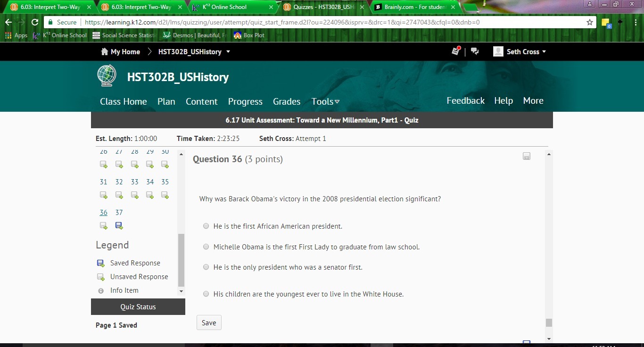Go back to the previous page
Screen dimensions: 644x347
(x=8, y=22)
